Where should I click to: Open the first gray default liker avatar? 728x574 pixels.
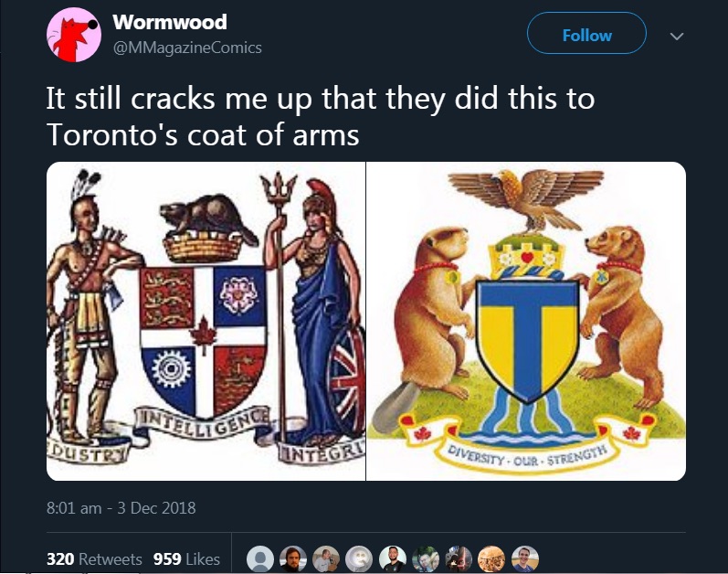point(260,558)
